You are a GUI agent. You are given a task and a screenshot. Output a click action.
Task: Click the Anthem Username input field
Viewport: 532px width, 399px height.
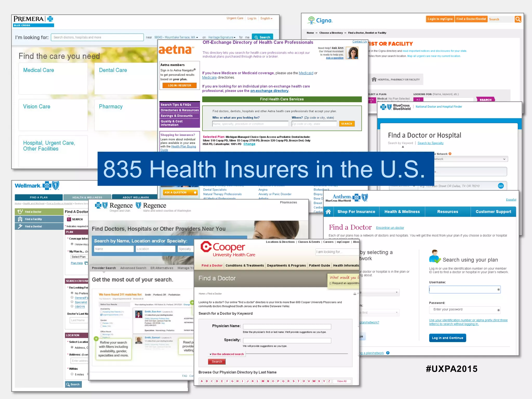[465, 290]
